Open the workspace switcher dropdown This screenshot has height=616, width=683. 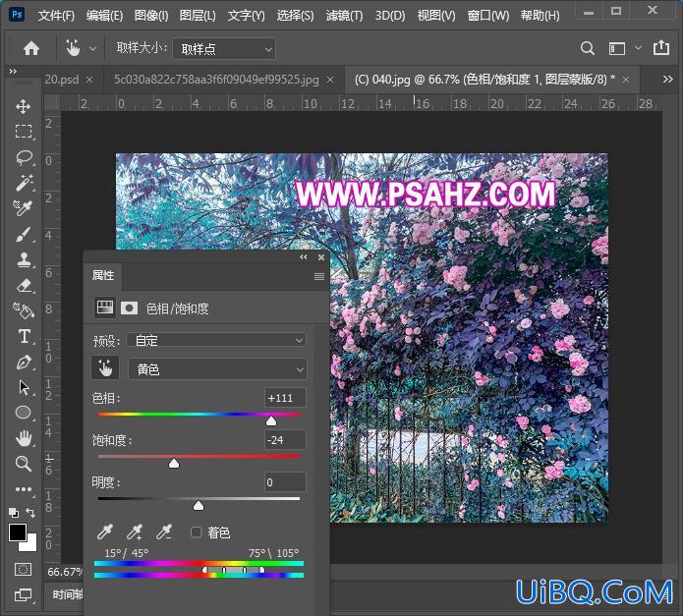[x=638, y=48]
